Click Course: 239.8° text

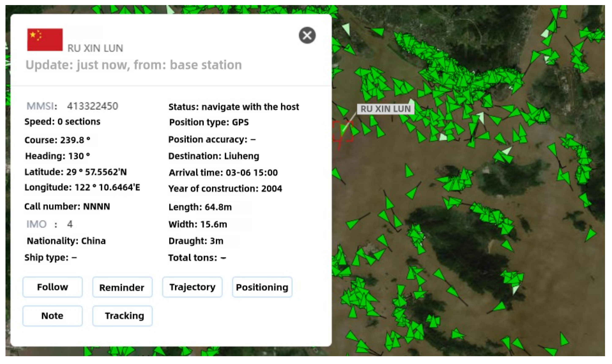pyautogui.click(x=58, y=140)
